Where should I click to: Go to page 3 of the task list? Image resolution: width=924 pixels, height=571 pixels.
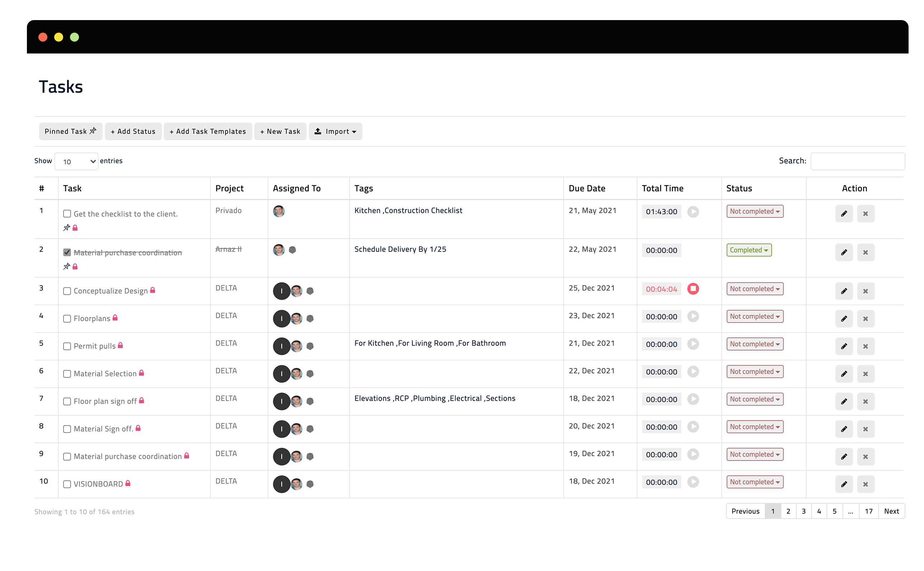click(x=803, y=511)
